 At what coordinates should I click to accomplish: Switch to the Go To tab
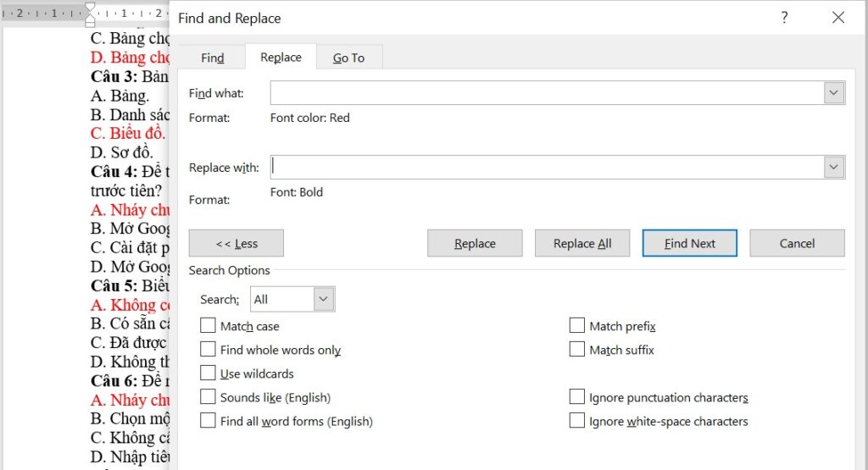pyautogui.click(x=348, y=58)
